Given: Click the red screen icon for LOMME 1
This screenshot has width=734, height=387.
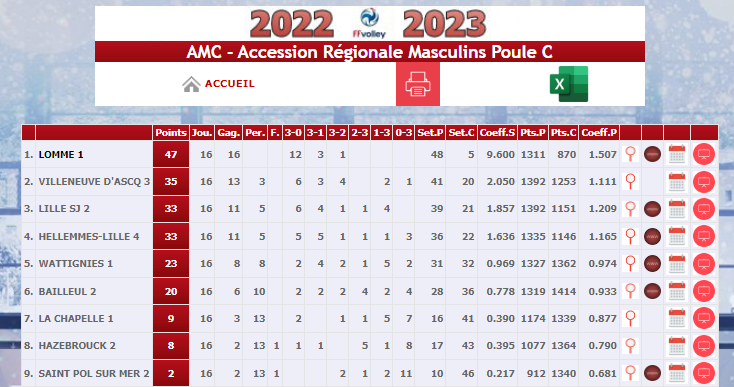Looking at the screenshot, I should 704,154.
